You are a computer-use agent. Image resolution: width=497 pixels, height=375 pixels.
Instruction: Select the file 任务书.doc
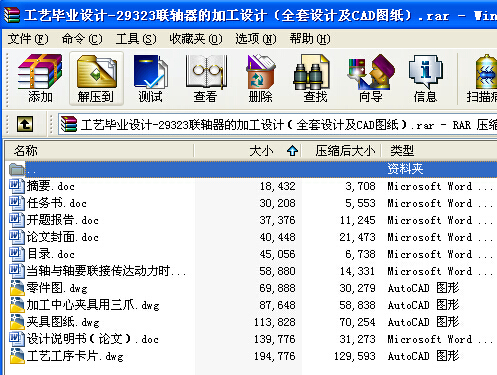tap(57, 203)
